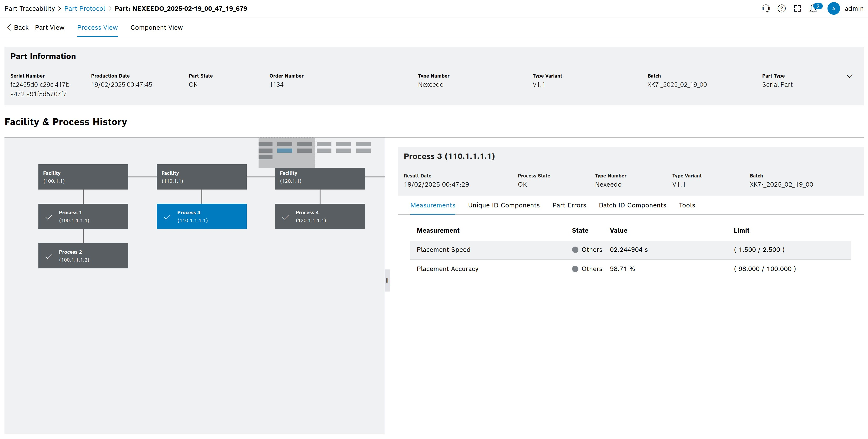Click Placement Speed state indicator dot

pyautogui.click(x=575, y=250)
